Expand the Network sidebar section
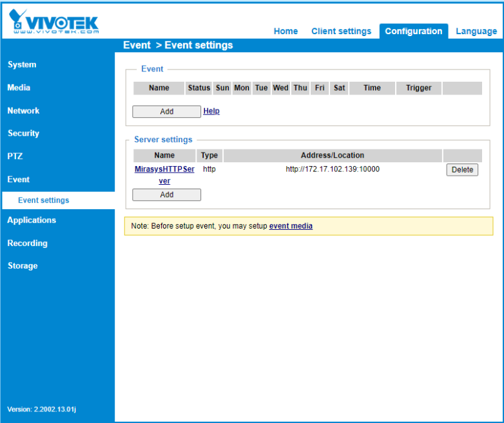 (23, 111)
